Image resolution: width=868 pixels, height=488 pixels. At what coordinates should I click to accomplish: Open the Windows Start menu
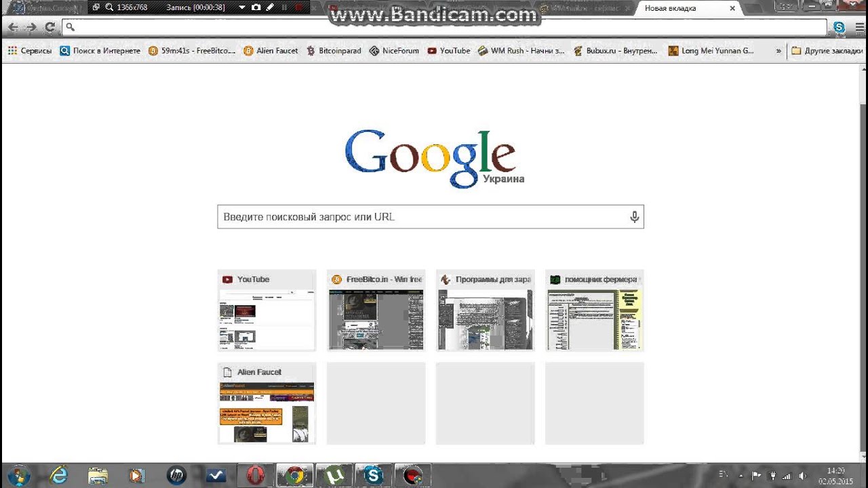[18, 475]
